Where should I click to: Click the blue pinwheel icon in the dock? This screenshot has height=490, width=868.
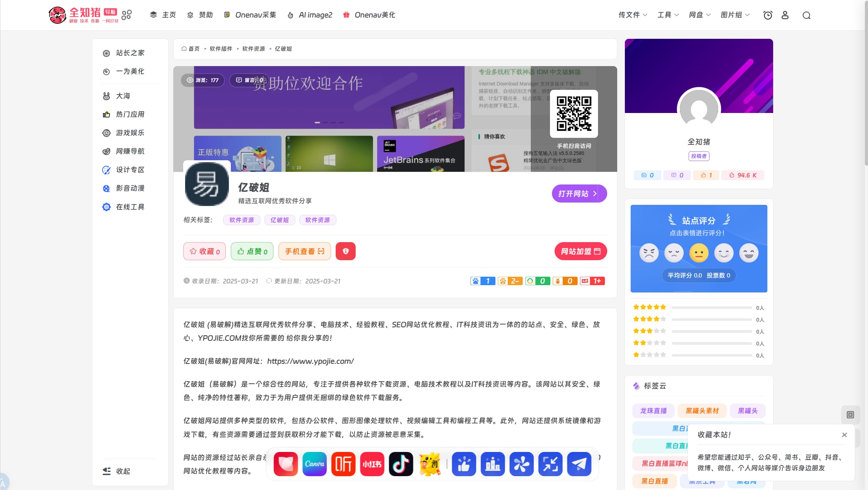click(x=522, y=464)
